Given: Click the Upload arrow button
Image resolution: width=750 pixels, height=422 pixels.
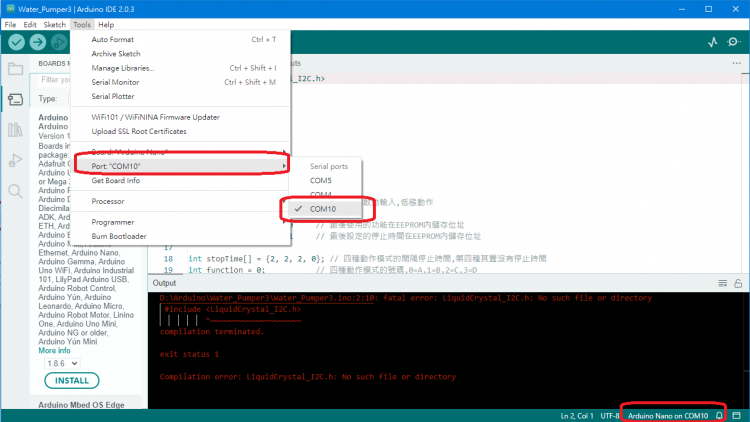Looking at the screenshot, I should click(38, 42).
